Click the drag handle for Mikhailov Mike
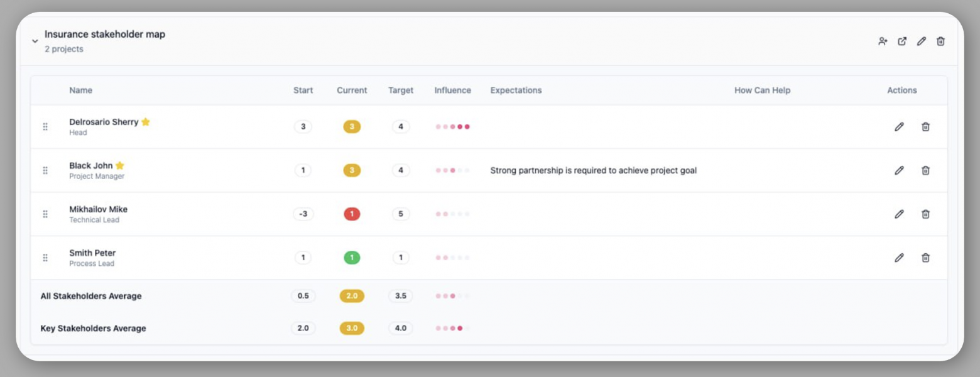This screenshot has height=377, width=980. 45,214
